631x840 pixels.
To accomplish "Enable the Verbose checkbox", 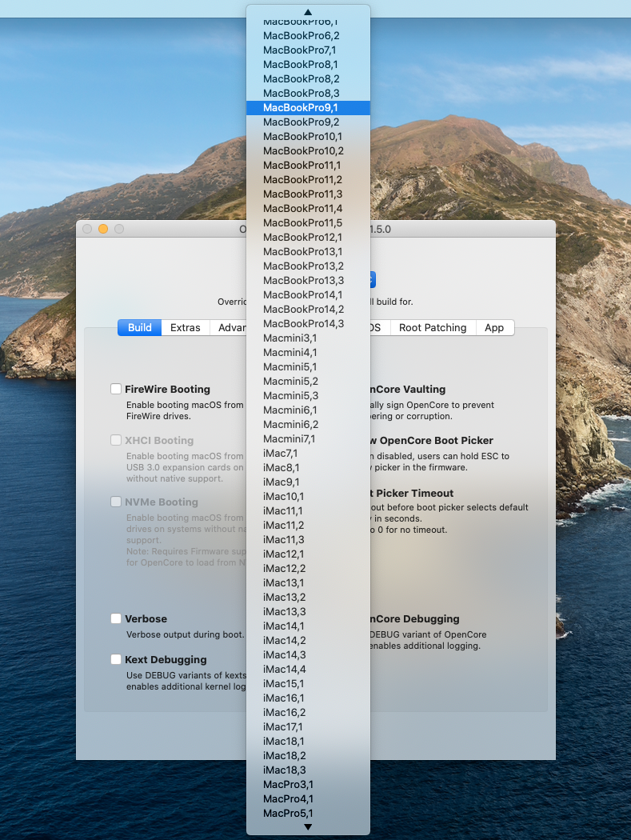I will tap(116, 618).
